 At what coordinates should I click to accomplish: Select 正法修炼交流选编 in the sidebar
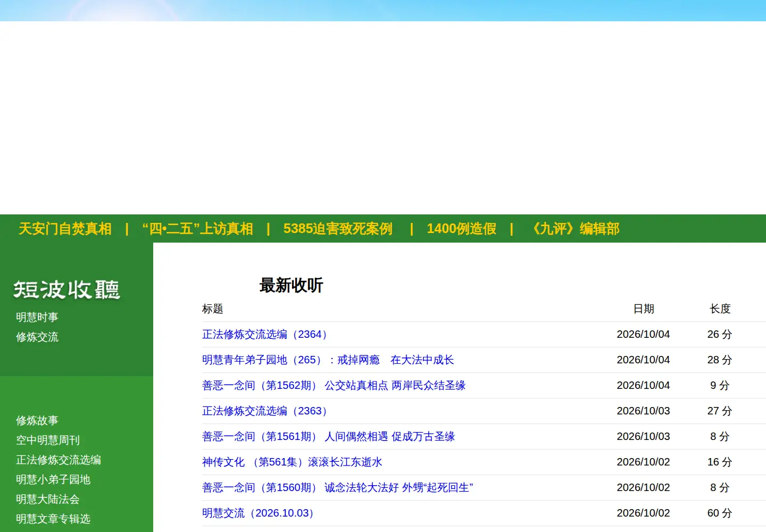click(x=59, y=460)
